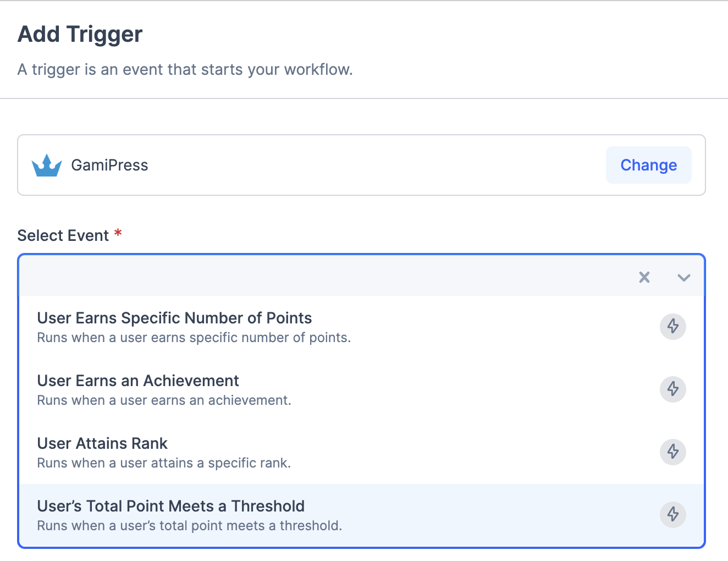Click 'Runs when a user attains a specific rank' text
This screenshot has width=728, height=561.
[164, 463]
